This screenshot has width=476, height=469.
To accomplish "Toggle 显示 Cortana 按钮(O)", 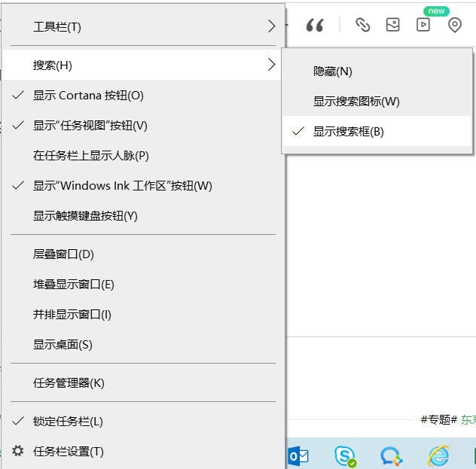I will coord(142,96).
